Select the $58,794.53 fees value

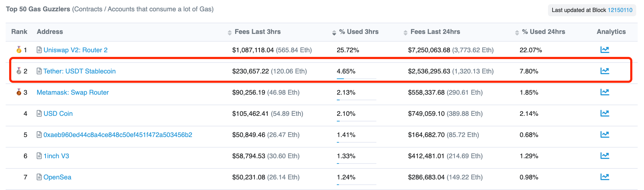[x=249, y=156]
